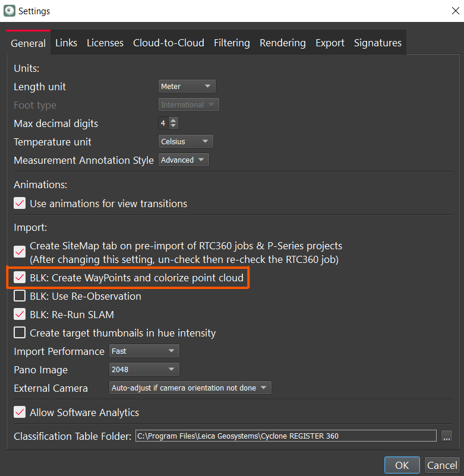
Task: Open the Rendering tab
Action: pyautogui.click(x=282, y=43)
